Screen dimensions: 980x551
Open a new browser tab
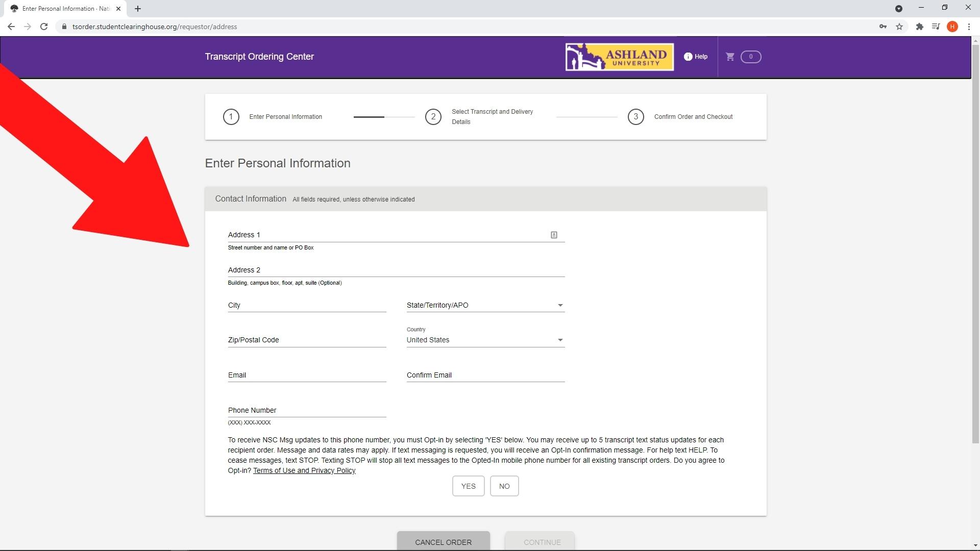click(x=138, y=9)
